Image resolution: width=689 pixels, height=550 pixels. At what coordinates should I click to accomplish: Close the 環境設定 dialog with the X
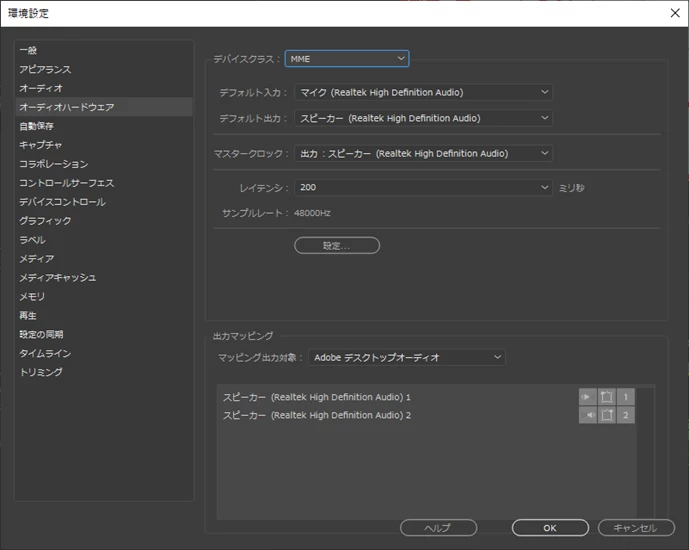point(675,13)
